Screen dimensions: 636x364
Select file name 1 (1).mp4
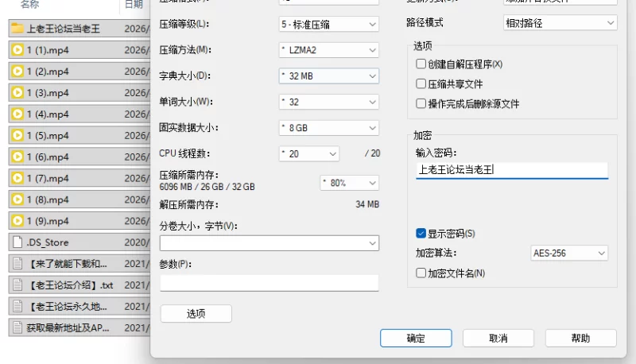click(x=48, y=50)
